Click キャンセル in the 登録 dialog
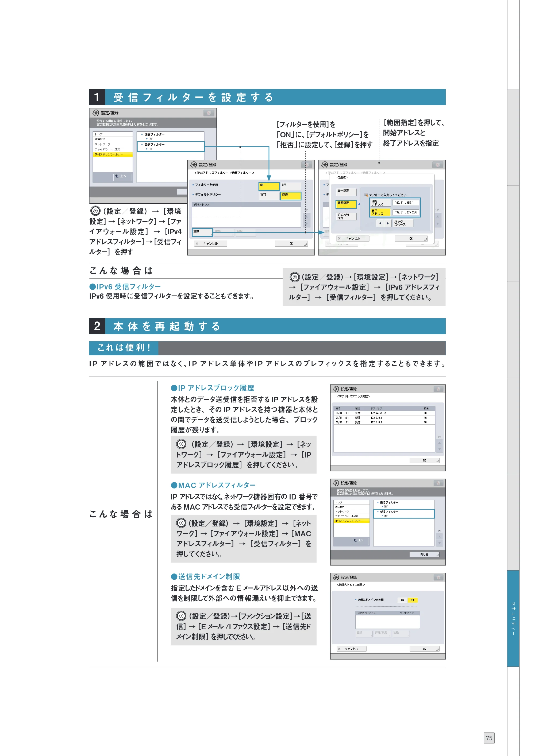 point(352,238)
